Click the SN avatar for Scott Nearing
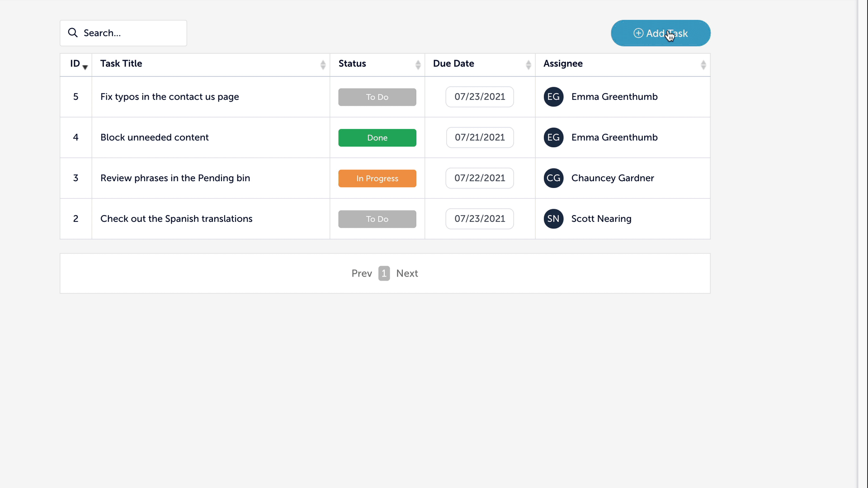This screenshot has width=868, height=488. point(553,219)
